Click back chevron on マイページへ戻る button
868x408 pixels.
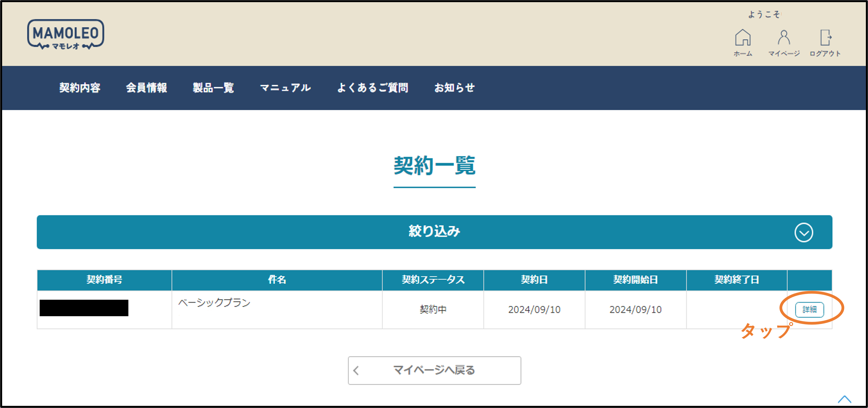[x=356, y=370]
